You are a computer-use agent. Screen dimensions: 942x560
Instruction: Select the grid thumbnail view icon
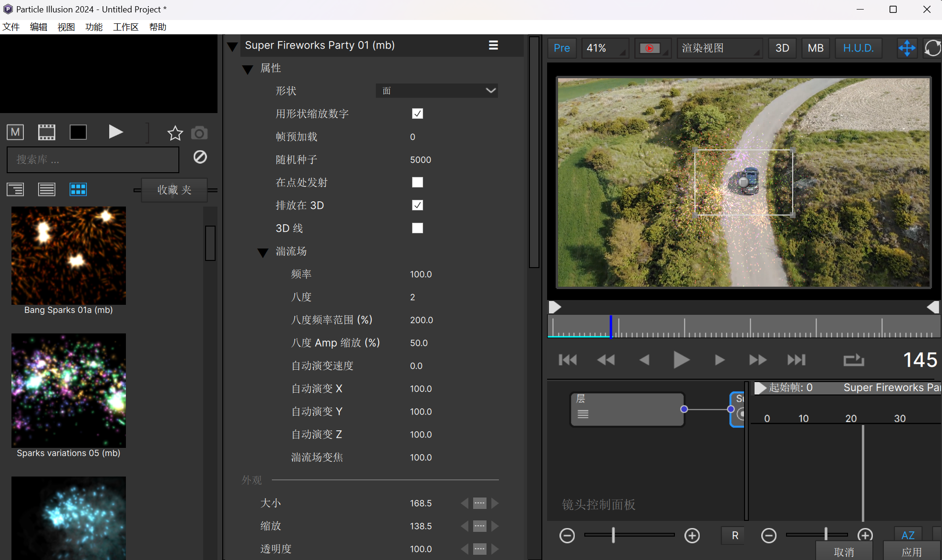click(x=78, y=189)
